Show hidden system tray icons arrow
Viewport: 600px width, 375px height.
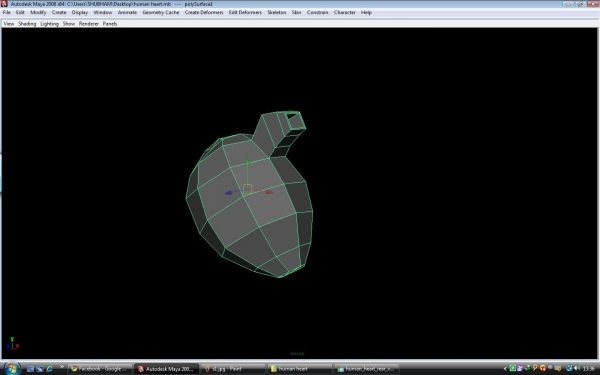(x=505, y=369)
